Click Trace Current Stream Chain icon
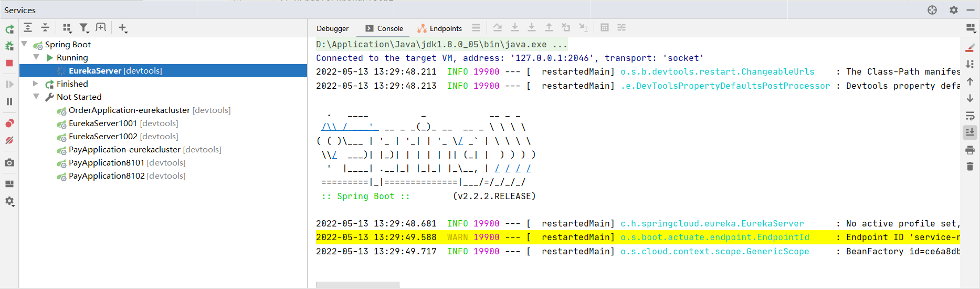 [x=621, y=27]
